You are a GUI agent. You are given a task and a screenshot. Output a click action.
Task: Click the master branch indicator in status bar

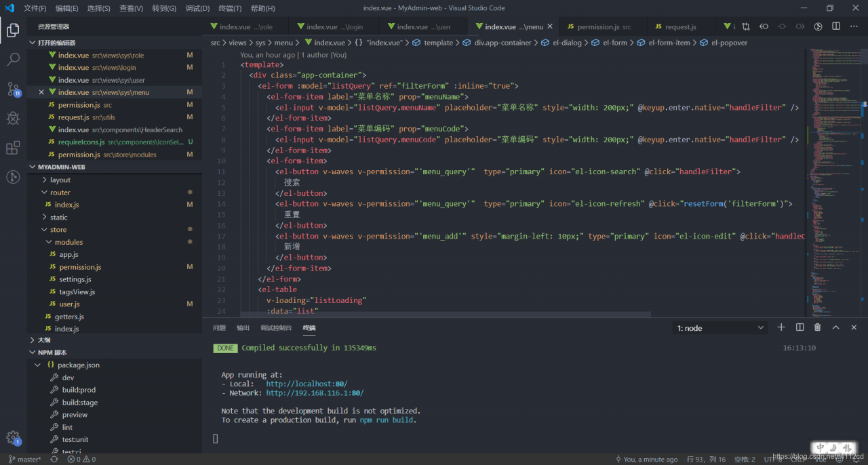pos(24,460)
